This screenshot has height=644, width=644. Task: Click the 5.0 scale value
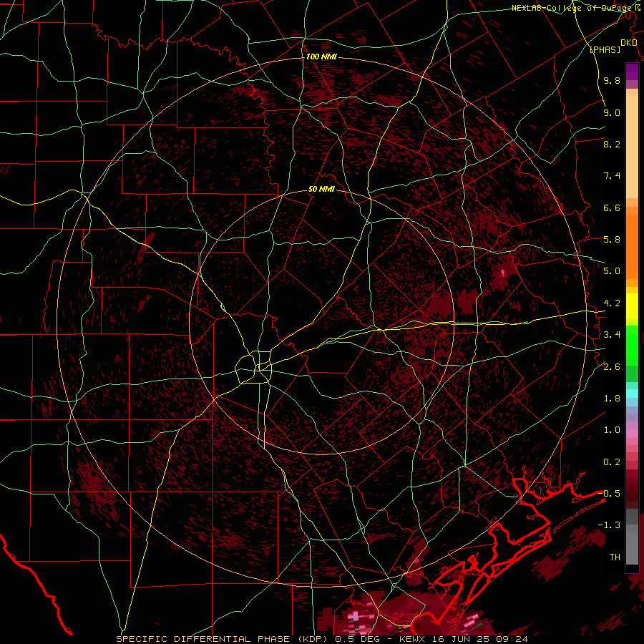[612, 271]
